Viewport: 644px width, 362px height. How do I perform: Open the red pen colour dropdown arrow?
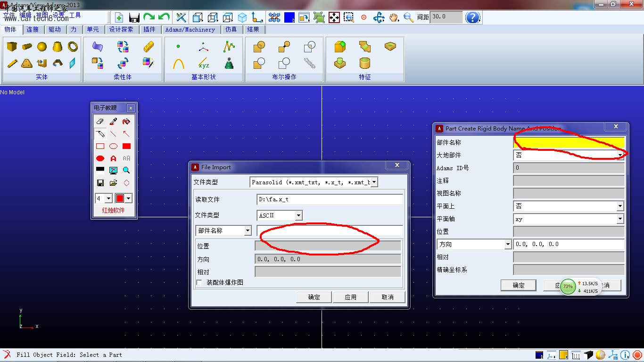(x=128, y=198)
